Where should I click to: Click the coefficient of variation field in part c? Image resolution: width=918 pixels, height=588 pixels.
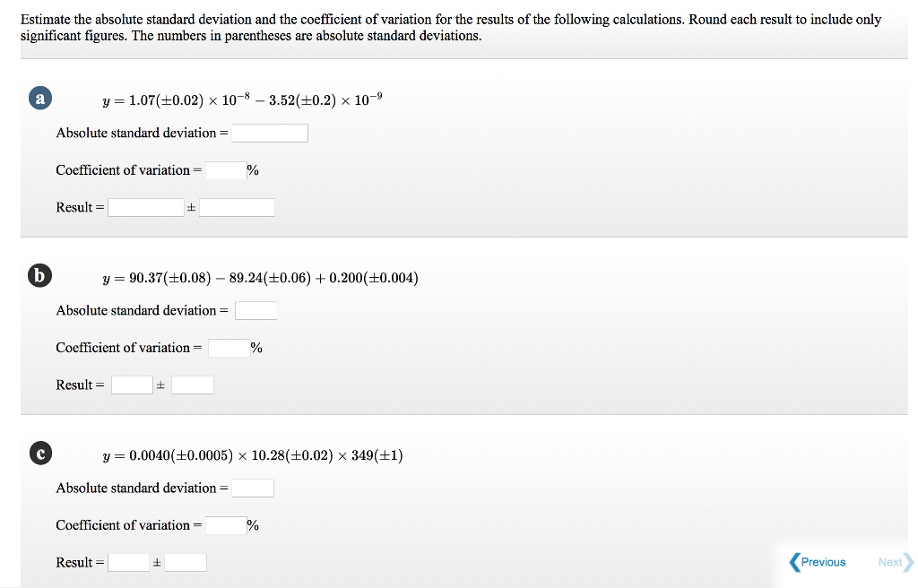(223, 524)
